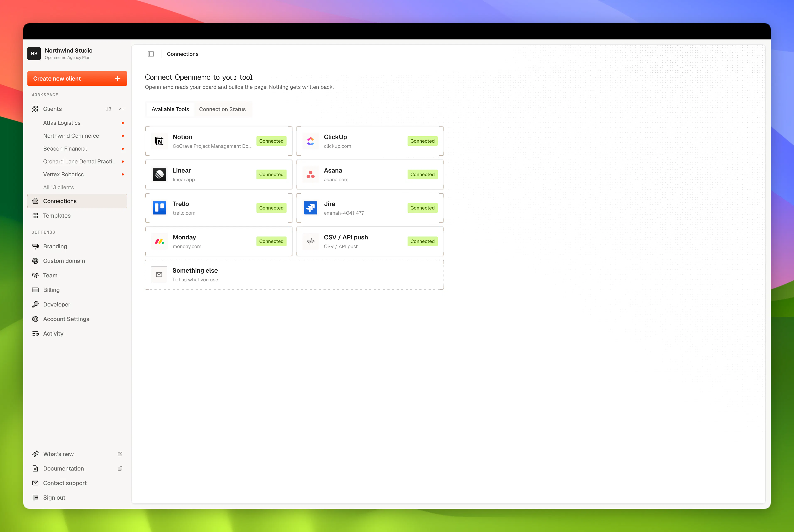Viewport: 794px width, 532px height.
Task: Click the Something else envelope icon
Action: tap(159, 275)
